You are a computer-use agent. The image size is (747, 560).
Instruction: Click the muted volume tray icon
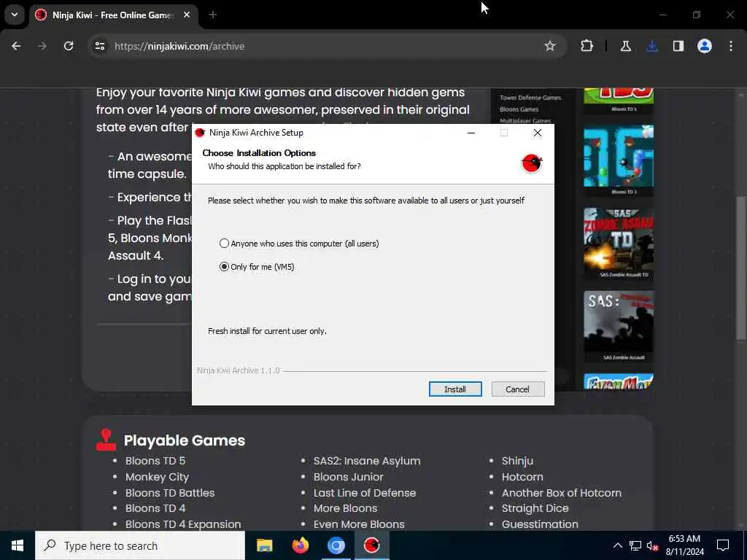pos(652,545)
